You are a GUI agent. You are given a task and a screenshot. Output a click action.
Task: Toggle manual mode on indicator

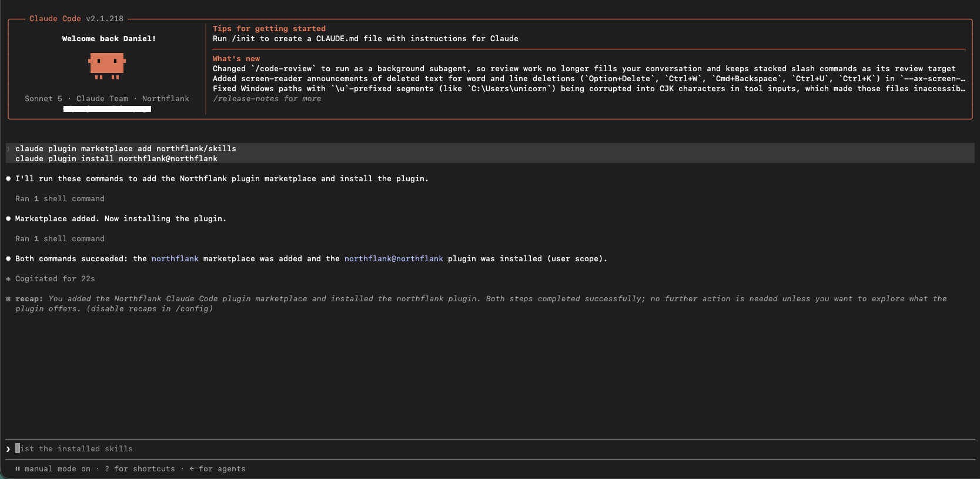click(58, 469)
